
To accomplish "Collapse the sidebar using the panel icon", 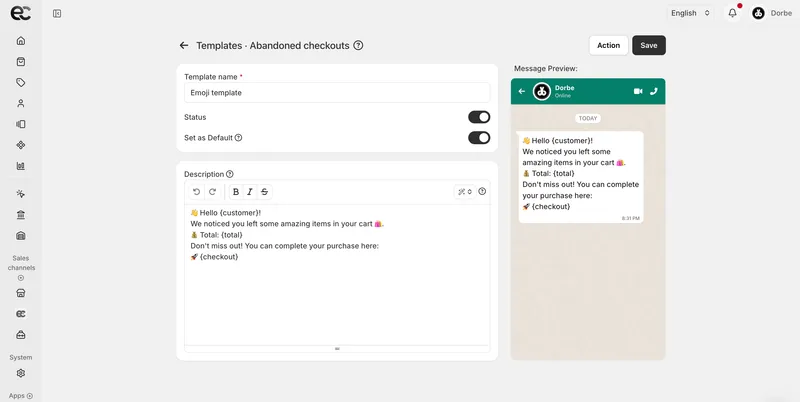I will 57,14.
